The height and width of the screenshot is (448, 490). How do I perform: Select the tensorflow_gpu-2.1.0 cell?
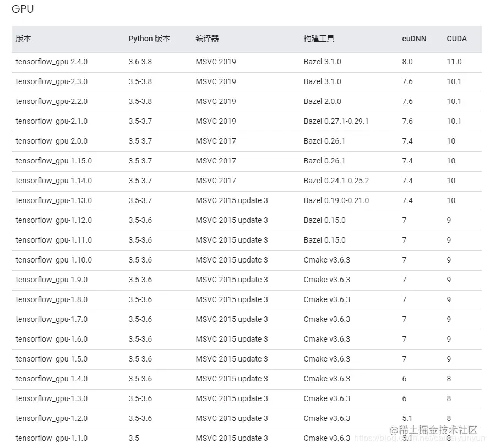[x=52, y=121]
